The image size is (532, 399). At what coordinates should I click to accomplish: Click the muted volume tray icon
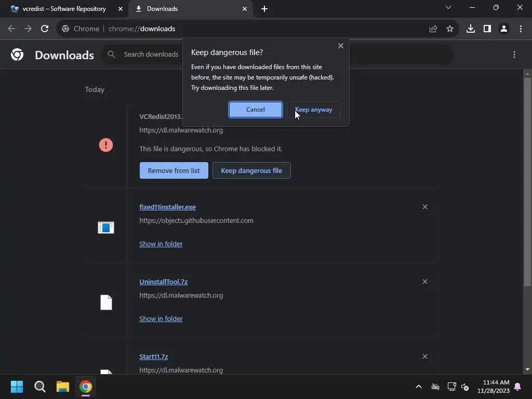coord(465,387)
